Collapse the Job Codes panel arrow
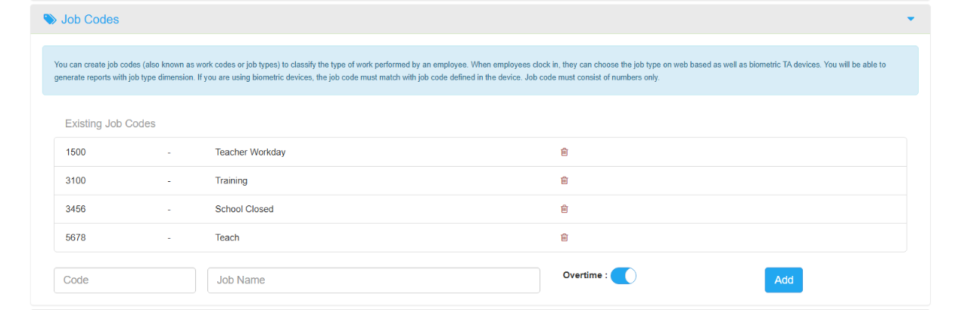 pyautogui.click(x=910, y=19)
